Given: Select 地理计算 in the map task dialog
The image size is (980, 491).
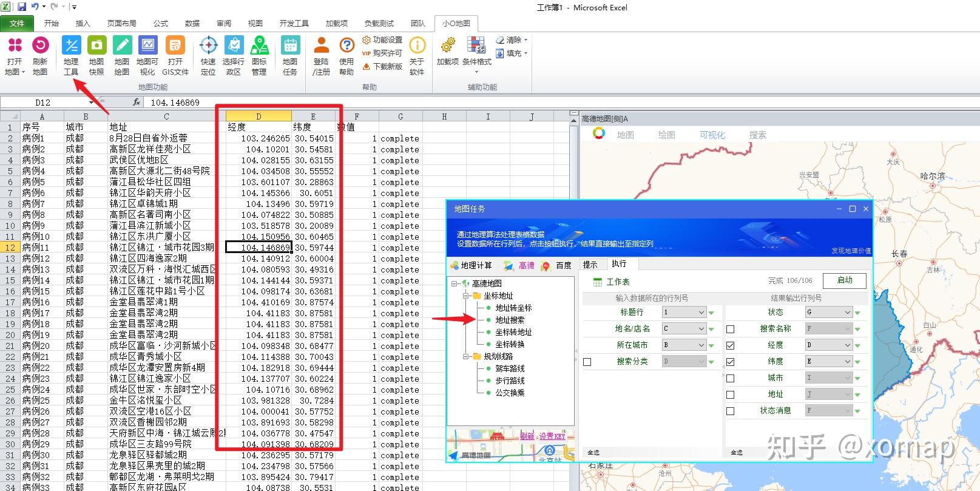Looking at the screenshot, I should coord(471,266).
